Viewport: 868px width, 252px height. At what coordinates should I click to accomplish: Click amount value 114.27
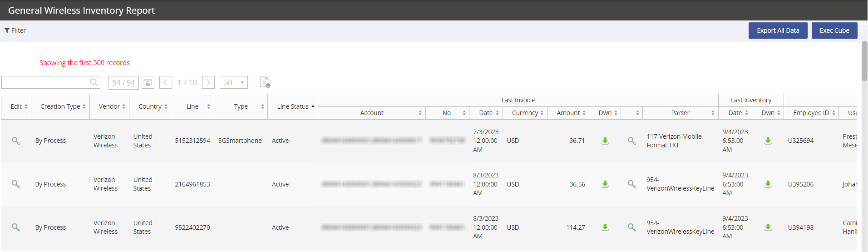pos(576,227)
